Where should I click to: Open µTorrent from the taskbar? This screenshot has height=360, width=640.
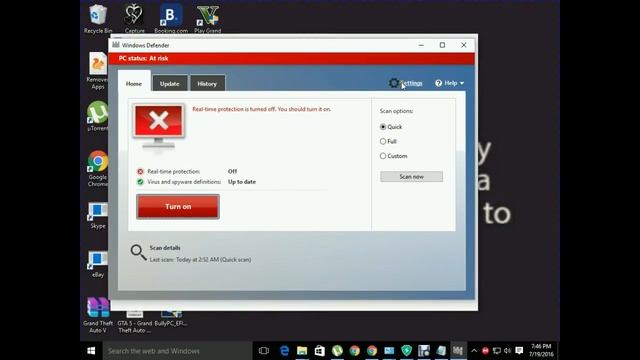pyautogui.click(x=337, y=351)
